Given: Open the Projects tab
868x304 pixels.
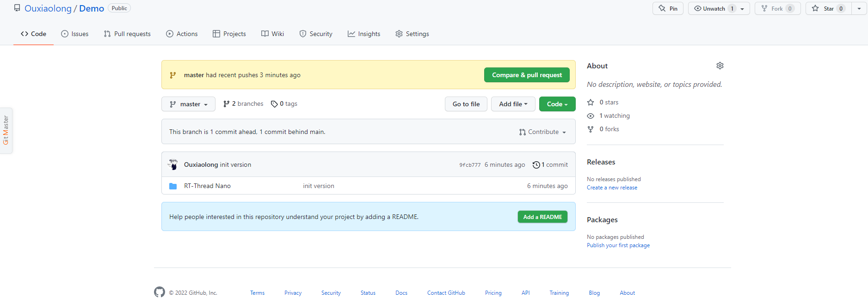Looking at the screenshot, I should pos(229,34).
